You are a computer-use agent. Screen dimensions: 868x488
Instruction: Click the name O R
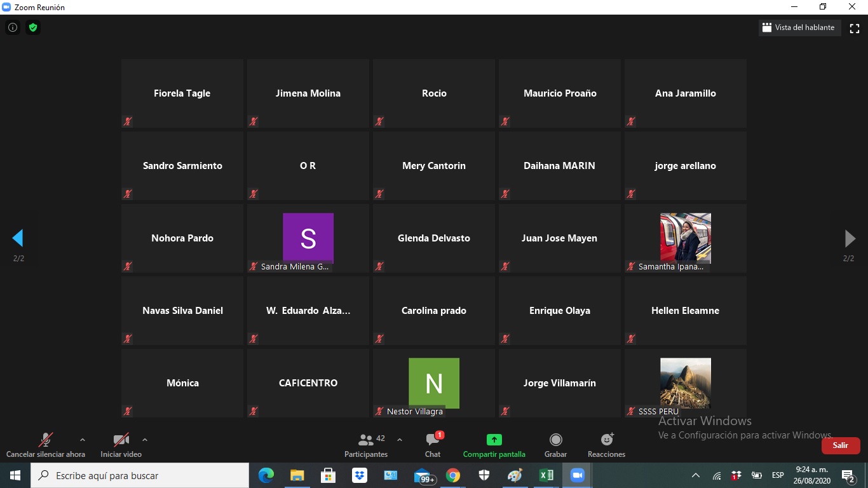pos(308,165)
